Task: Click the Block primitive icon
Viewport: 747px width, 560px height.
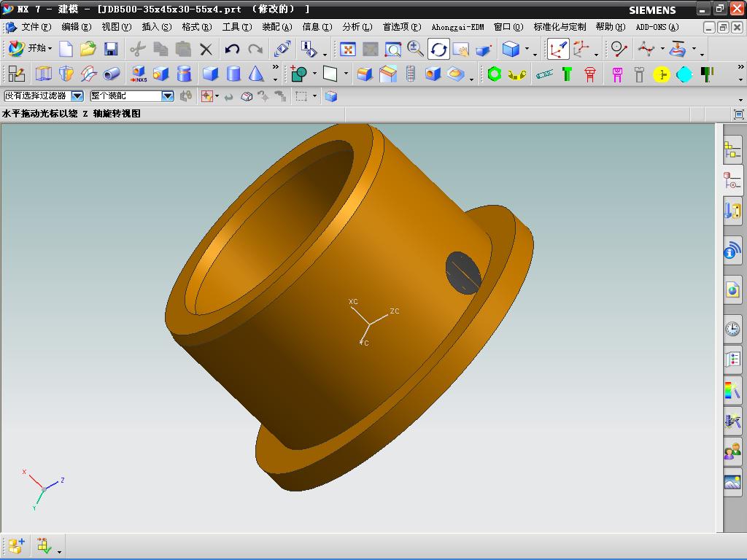Action: 210,74
